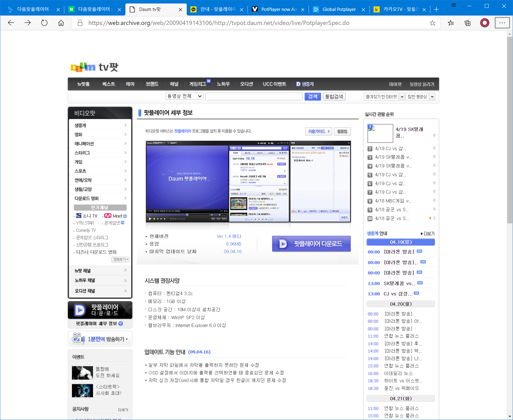Click the 활용팁 button
The height and width of the screenshot is (420, 513).
(342, 131)
